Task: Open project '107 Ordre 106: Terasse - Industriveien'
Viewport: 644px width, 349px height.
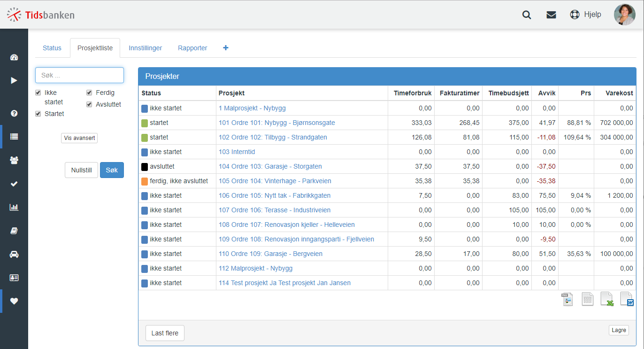Action: [275, 210]
